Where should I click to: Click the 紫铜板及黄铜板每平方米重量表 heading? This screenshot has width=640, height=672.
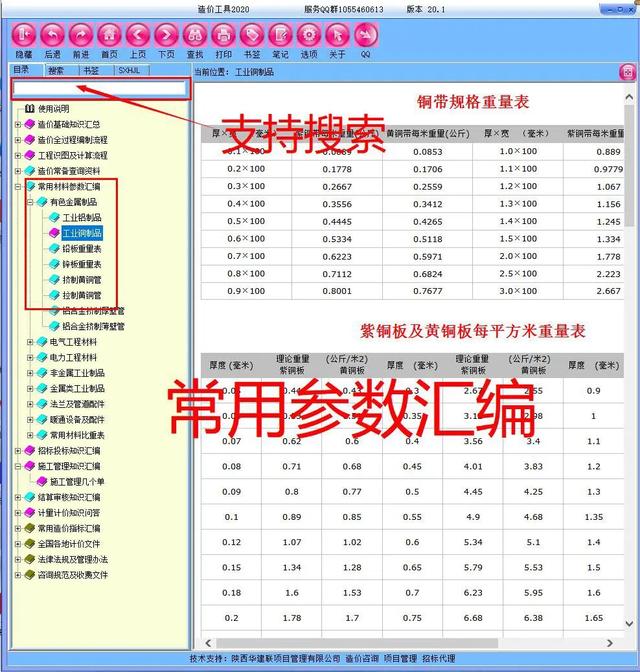[473, 331]
